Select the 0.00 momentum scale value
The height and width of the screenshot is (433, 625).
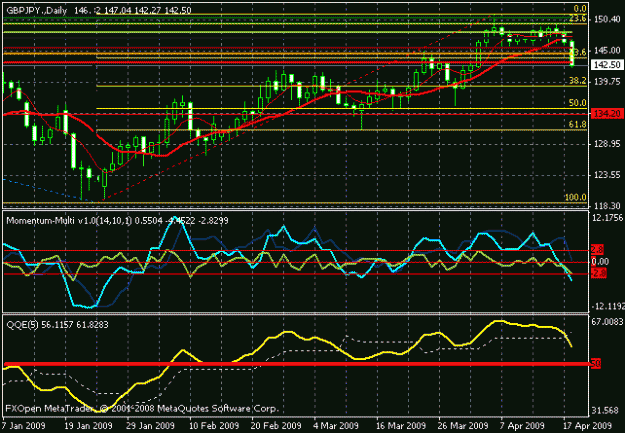[600, 262]
